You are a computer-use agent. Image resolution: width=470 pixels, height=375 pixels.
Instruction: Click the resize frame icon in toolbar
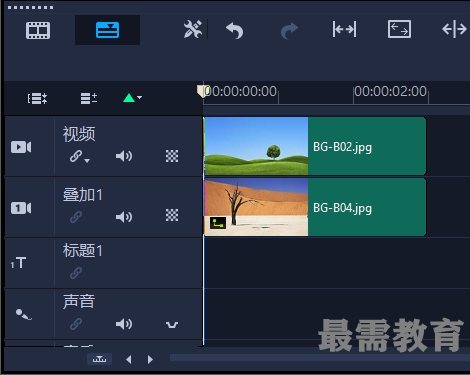coord(399,29)
